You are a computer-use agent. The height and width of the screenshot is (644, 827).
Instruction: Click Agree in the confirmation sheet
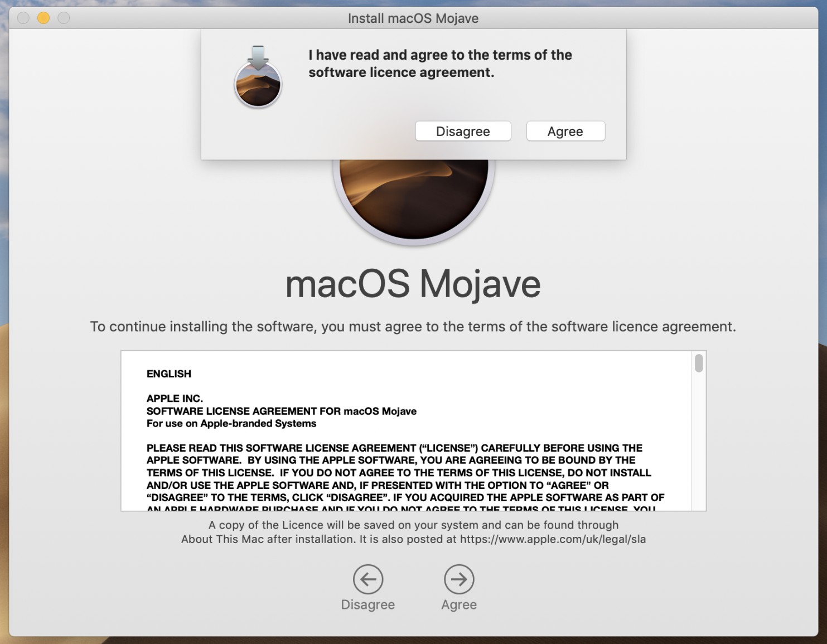(565, 131)
